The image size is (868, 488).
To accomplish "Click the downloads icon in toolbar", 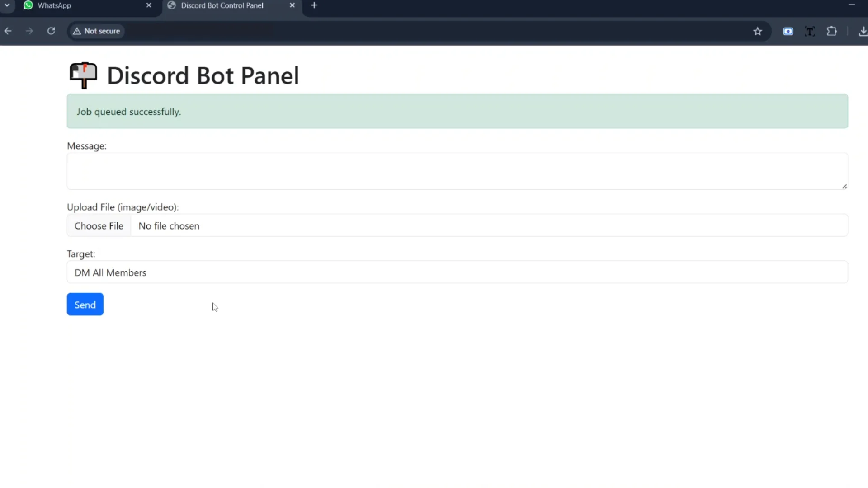I will (x=863, y=31).
